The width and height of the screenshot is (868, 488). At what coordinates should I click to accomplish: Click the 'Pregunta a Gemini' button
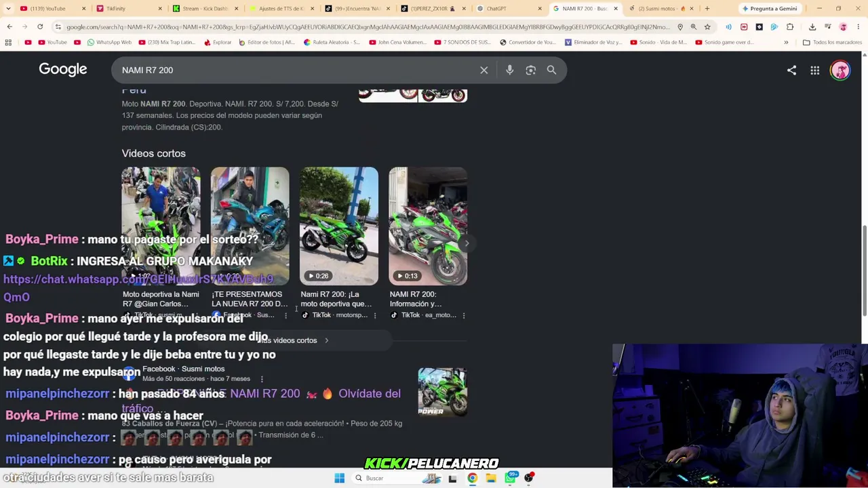click(x=769, y=9)
